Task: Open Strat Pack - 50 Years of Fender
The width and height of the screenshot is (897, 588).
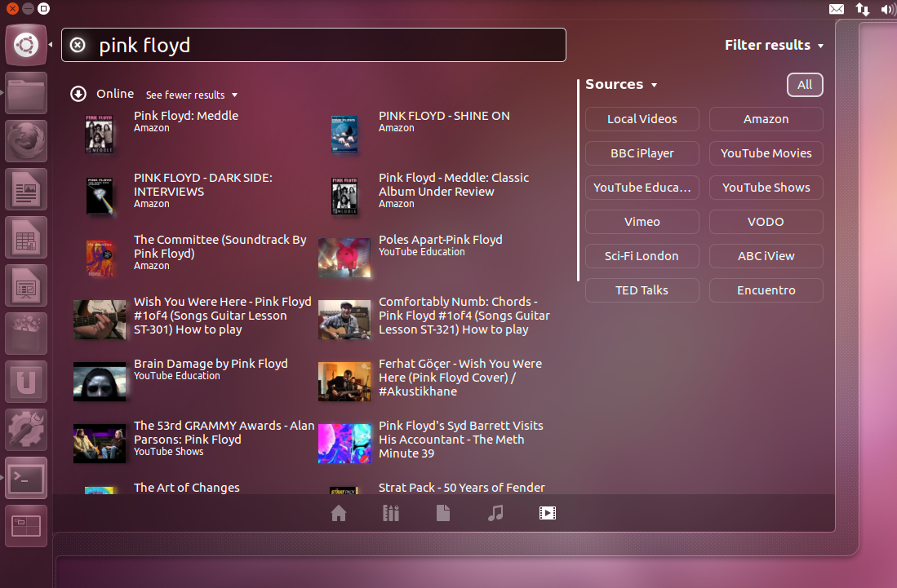Action: tap(462, 488)
